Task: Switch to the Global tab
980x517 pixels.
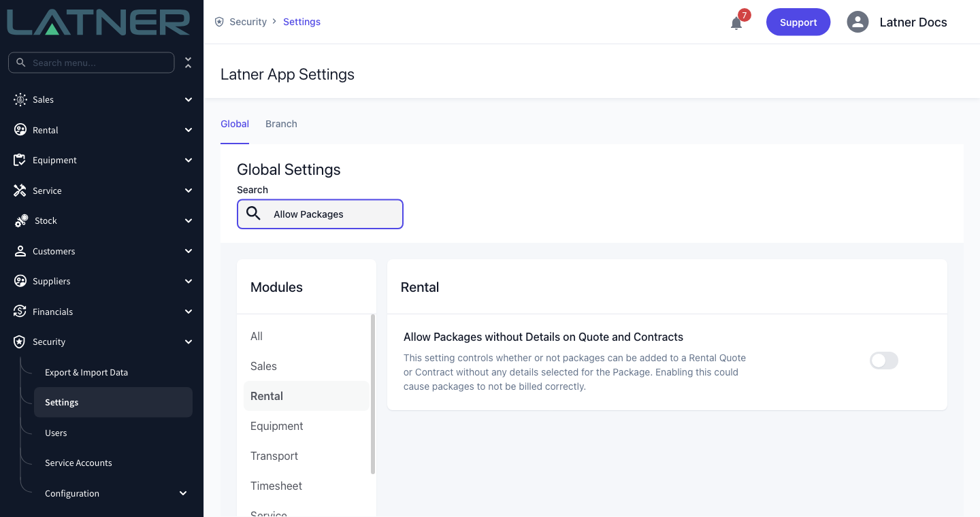Action: pyautogui.click(x=235, y=124)
